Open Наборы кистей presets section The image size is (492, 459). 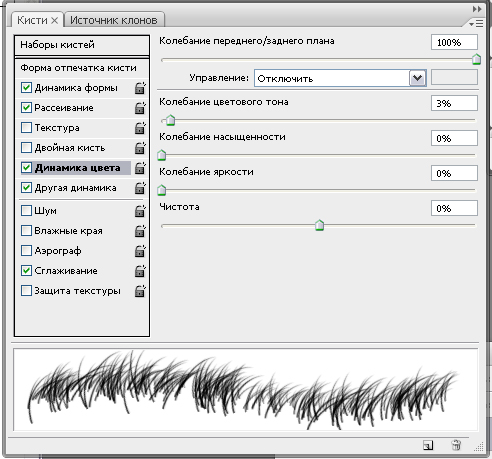[82, 45]
